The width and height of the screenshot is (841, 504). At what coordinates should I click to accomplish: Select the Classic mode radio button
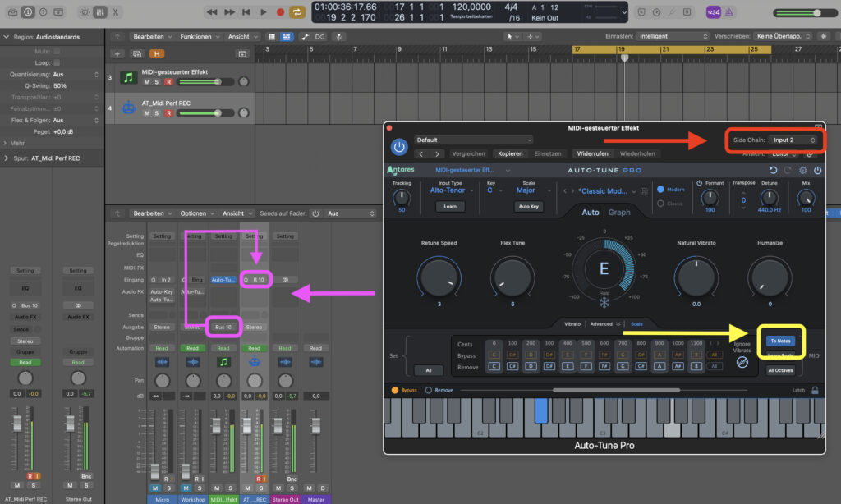click(661, 204)
